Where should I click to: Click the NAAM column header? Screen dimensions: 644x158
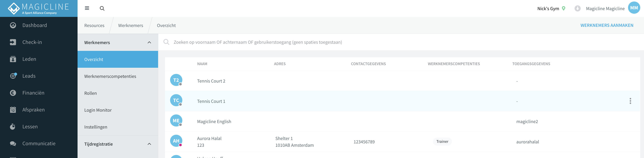[202, 64]
